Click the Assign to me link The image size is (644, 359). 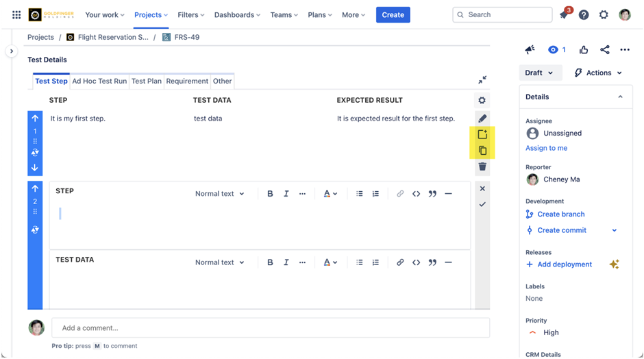coord(546,148)
